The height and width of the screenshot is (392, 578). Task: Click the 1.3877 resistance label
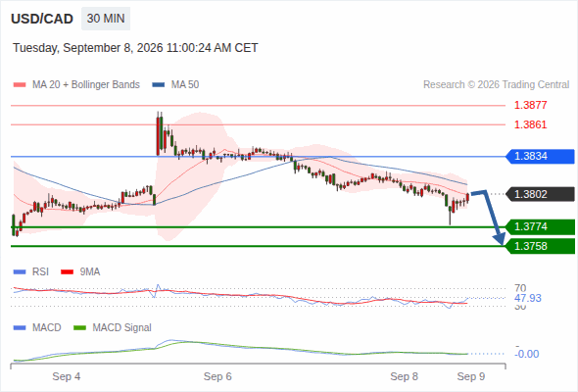530,105
